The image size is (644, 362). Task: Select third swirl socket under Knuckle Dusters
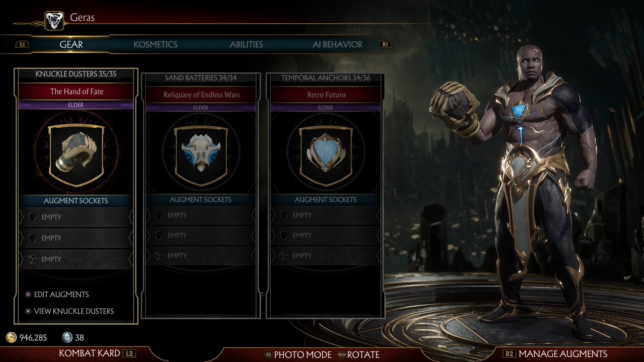[x=76, y=259]
